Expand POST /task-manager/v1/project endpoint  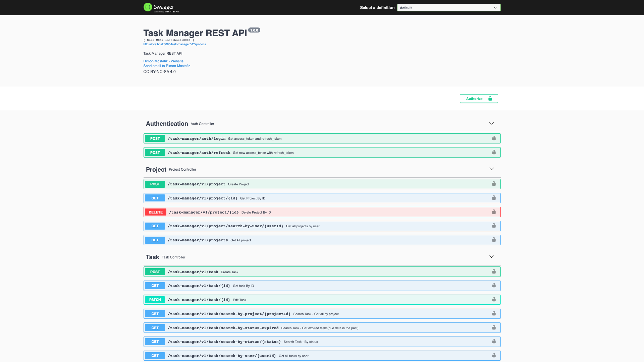pos(322,184)
